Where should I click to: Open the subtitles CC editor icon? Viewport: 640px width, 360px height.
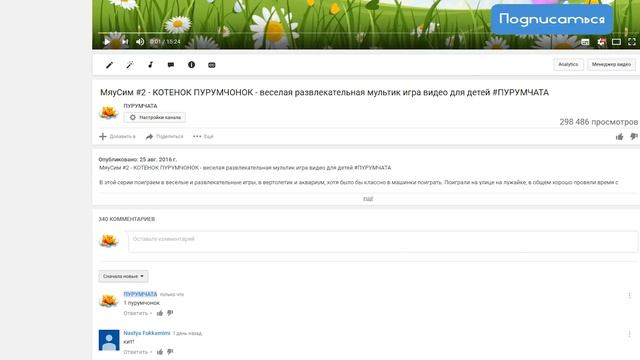point(211,65)
